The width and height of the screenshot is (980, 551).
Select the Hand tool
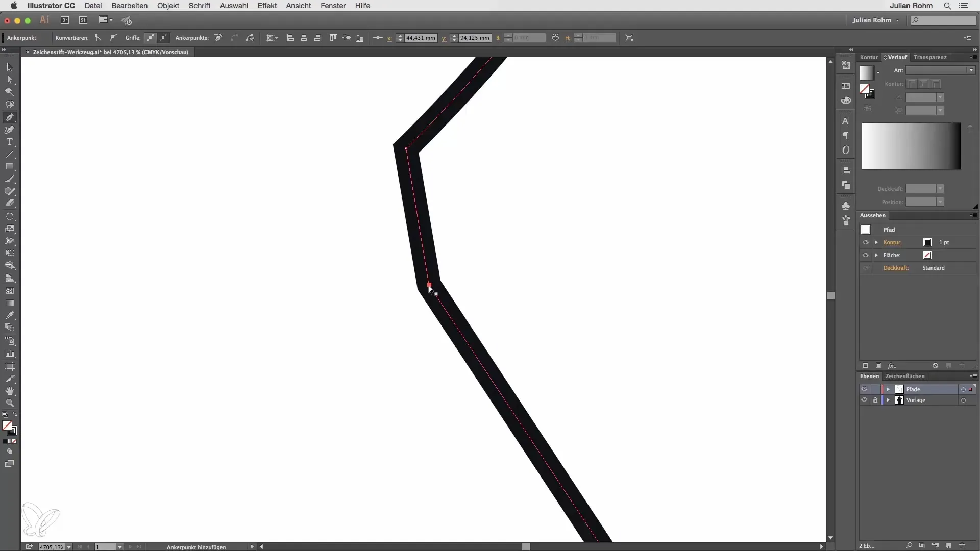click(x=9, y=391)
